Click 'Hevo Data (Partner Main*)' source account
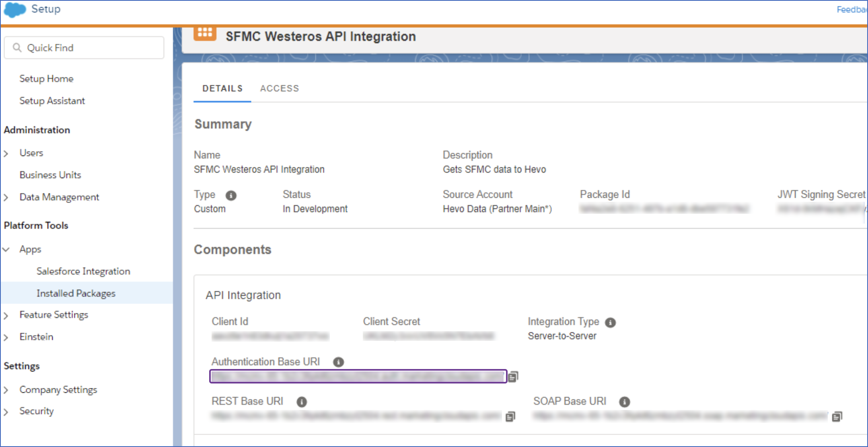The width and height of the screenshot is (868, 447). (497, 209)
